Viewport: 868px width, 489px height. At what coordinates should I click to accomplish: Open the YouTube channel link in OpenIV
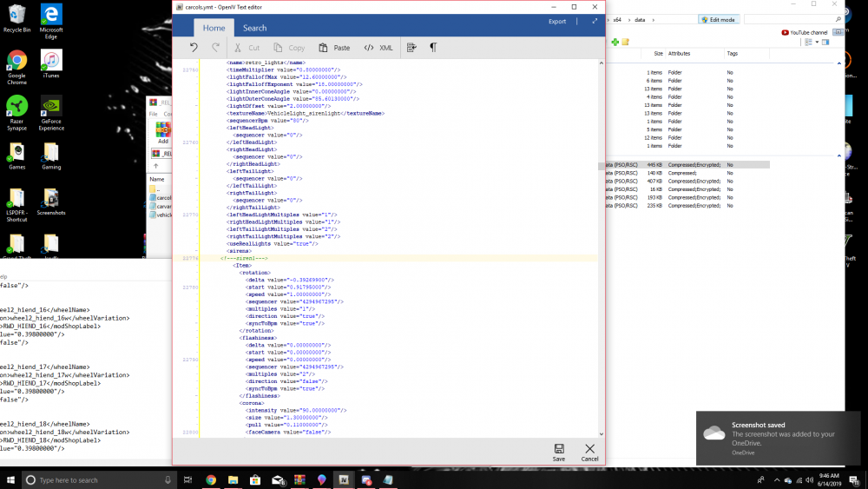pyautogui.click(x=805, y=33)
